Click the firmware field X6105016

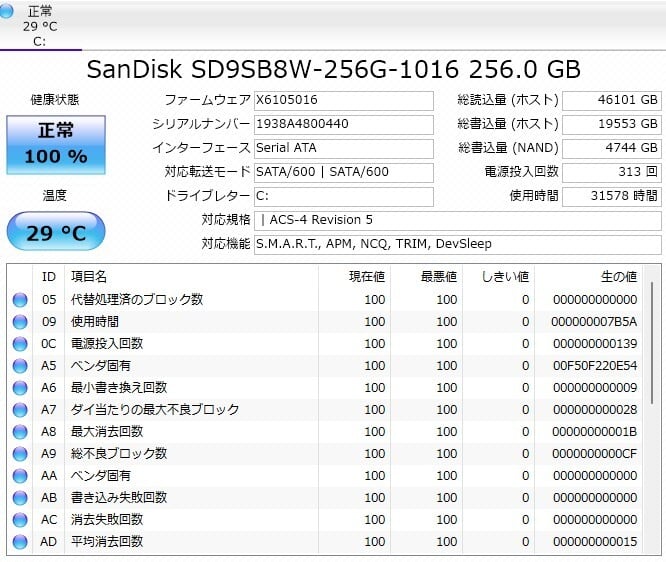(343, 100)
